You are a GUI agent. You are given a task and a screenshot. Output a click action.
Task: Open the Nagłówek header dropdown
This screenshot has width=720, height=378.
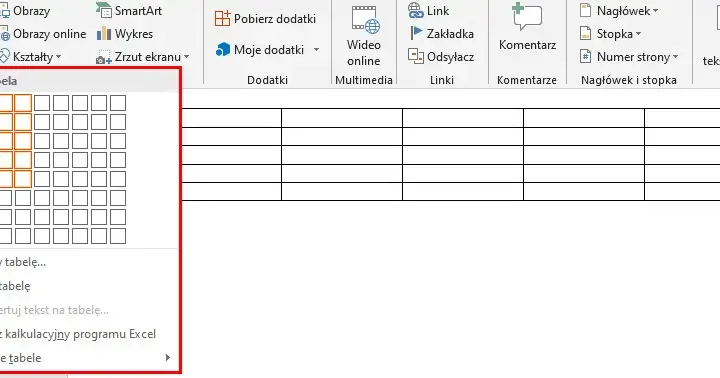point(619,11)
